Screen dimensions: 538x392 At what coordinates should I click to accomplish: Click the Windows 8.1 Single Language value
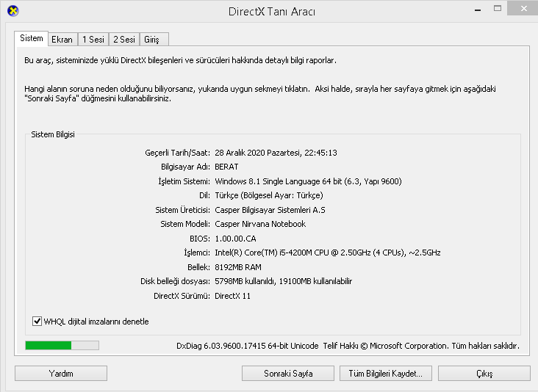[308, 181]
